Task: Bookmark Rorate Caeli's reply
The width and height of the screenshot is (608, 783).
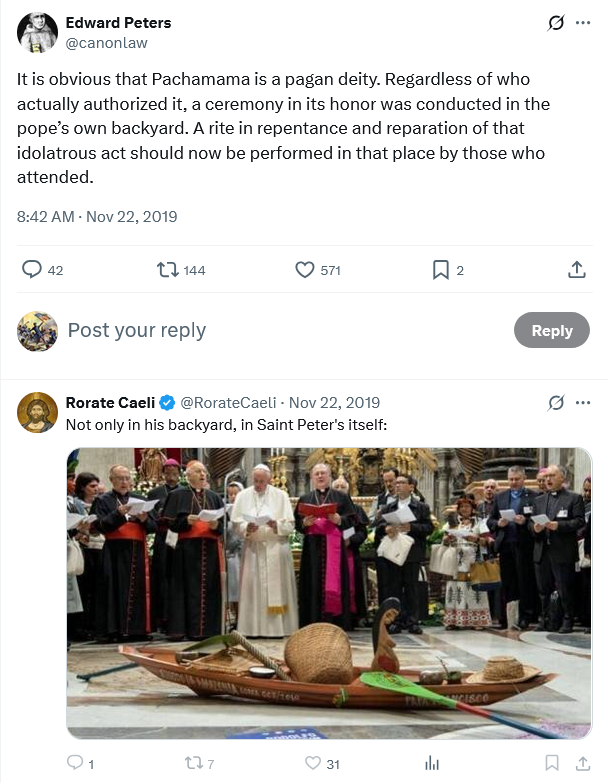Action: [551, 763]
